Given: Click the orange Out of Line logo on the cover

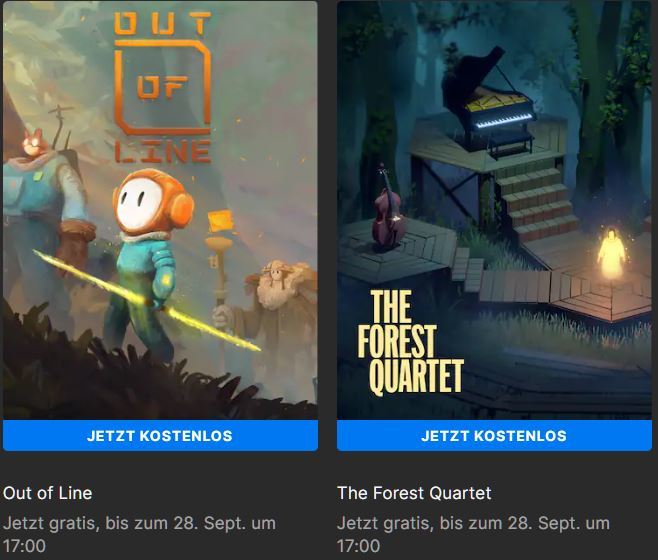Looking at the screenshot, I should pos(163,87).
